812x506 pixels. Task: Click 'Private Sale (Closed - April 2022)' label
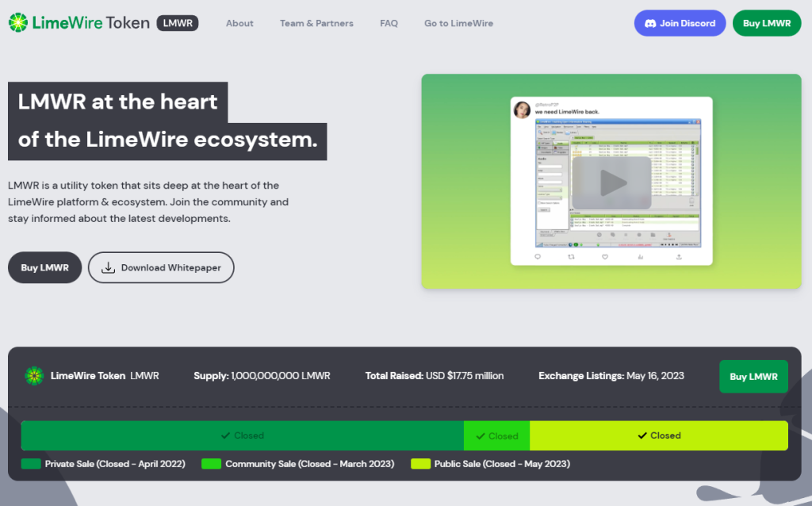[115, 464]
